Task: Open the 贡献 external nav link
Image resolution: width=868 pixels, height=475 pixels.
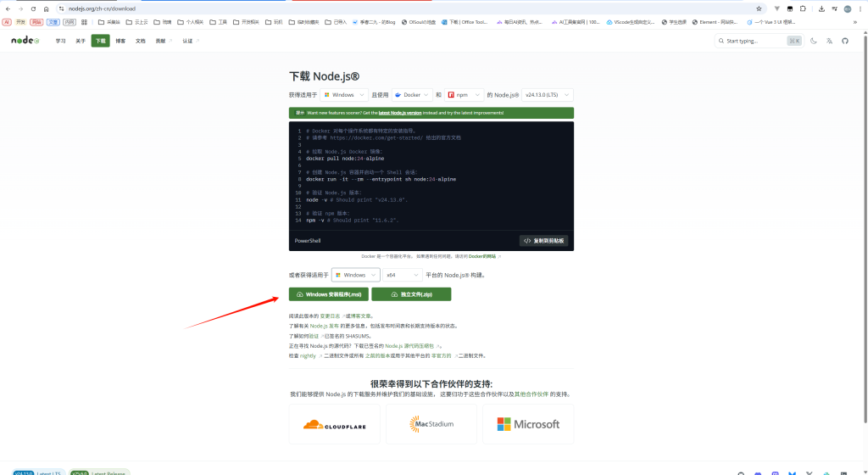Action: [x=164, y=41]
